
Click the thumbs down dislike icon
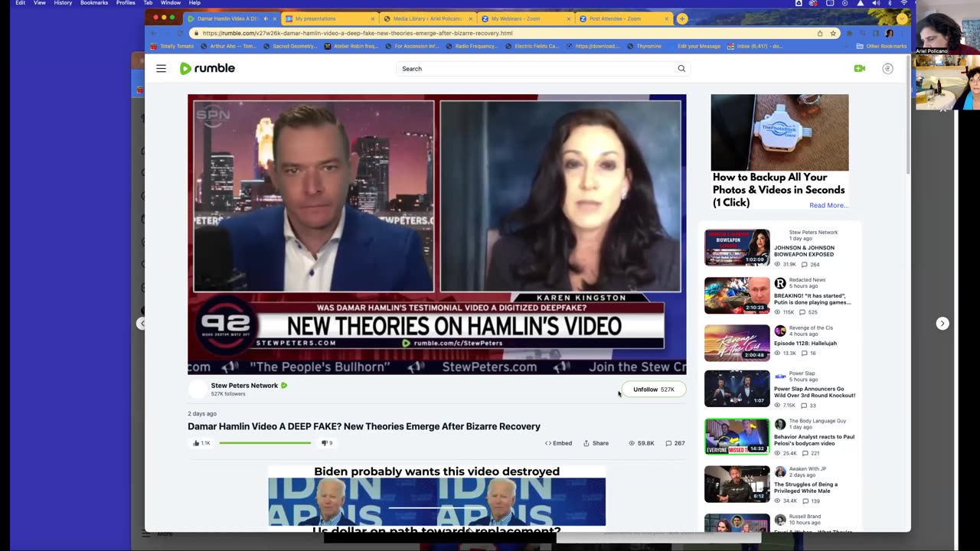click(325, 443)
